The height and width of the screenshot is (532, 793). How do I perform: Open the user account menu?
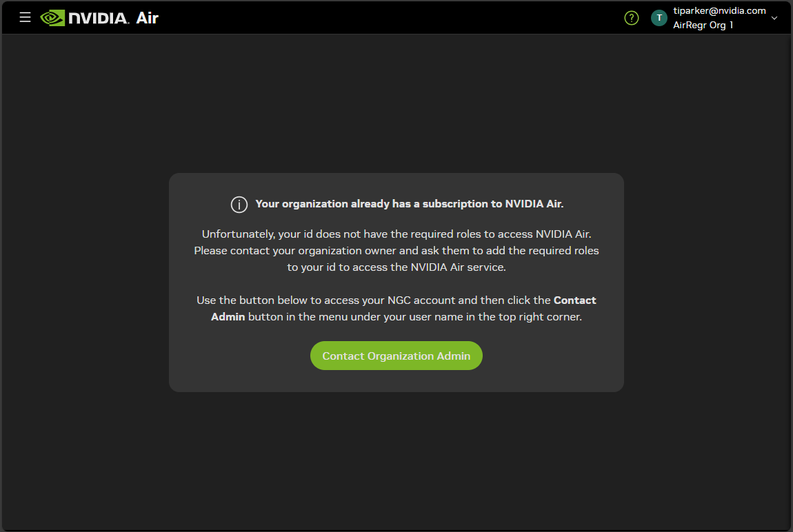[719, 18]
